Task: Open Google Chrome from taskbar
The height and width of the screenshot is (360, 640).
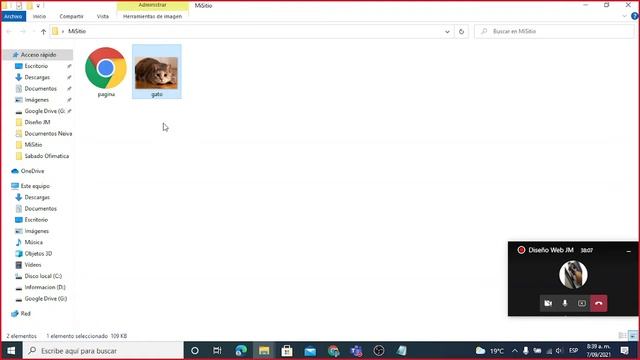Action: 333,351
